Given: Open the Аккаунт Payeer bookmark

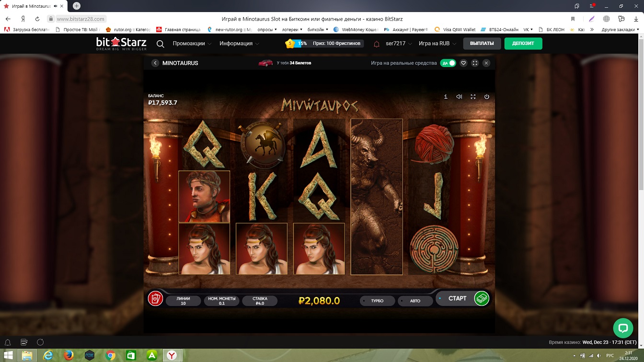Looking at the screenshot, I should (x=406, y=29).
